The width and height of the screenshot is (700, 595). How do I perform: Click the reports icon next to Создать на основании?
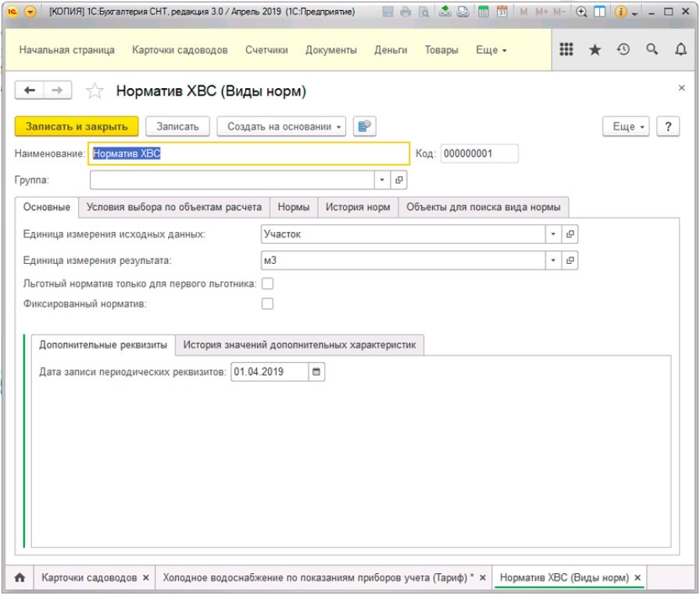tap(365, 126)
